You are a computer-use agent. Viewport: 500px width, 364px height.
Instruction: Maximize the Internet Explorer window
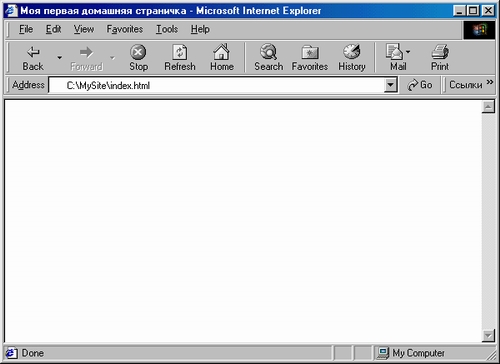pos(473,11)
